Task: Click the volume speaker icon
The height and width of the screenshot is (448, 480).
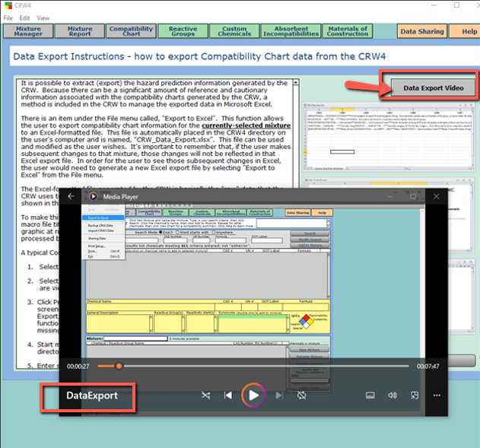Action: (x=393, y=396)
